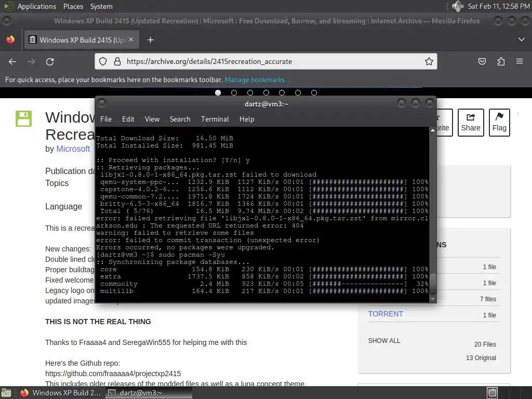The image size is (532, 399).
Task: Open the terminal View menu
Action: 152,119
